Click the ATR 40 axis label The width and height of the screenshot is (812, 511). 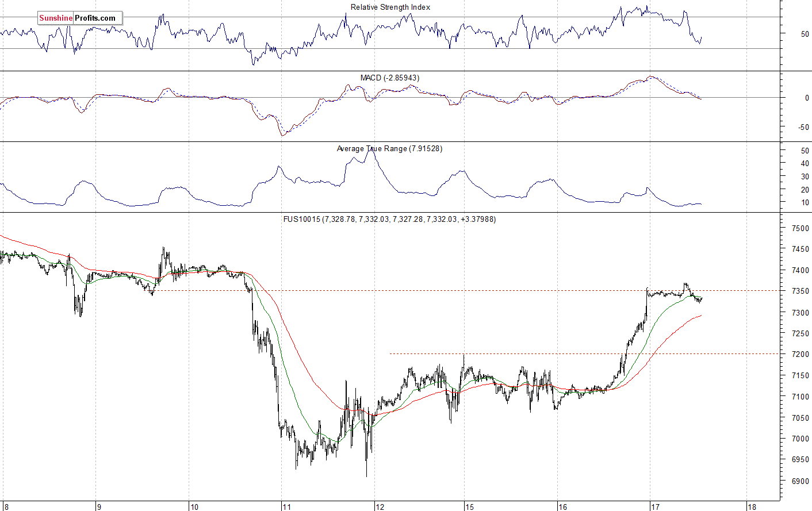(x=805, y=164)
